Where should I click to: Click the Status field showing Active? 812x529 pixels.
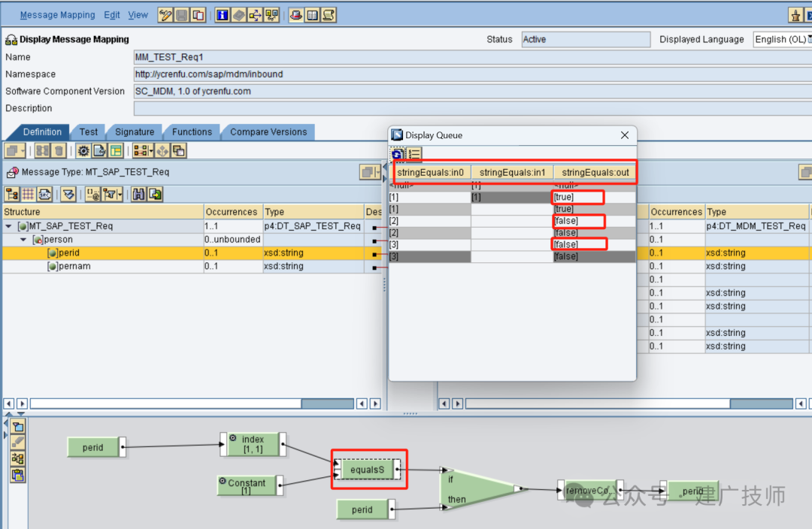(586, 39)
